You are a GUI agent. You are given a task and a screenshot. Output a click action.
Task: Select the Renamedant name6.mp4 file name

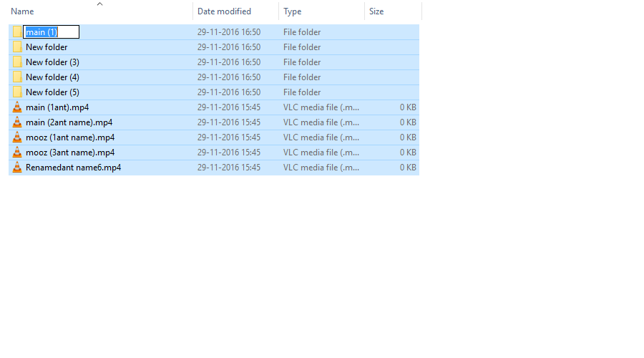click(x=73, y=168)
